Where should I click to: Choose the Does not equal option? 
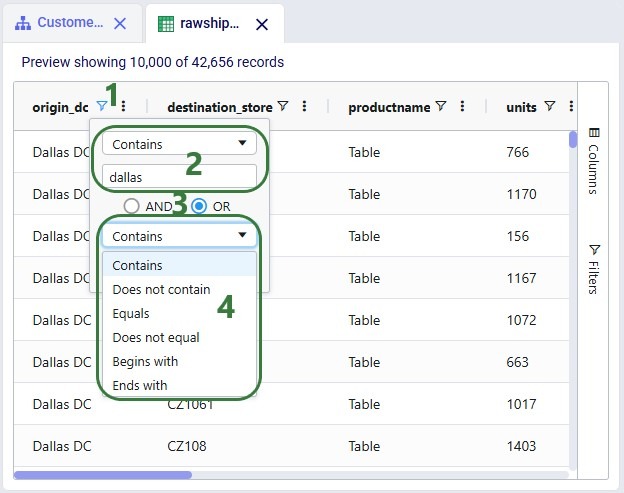click(179, 337)
